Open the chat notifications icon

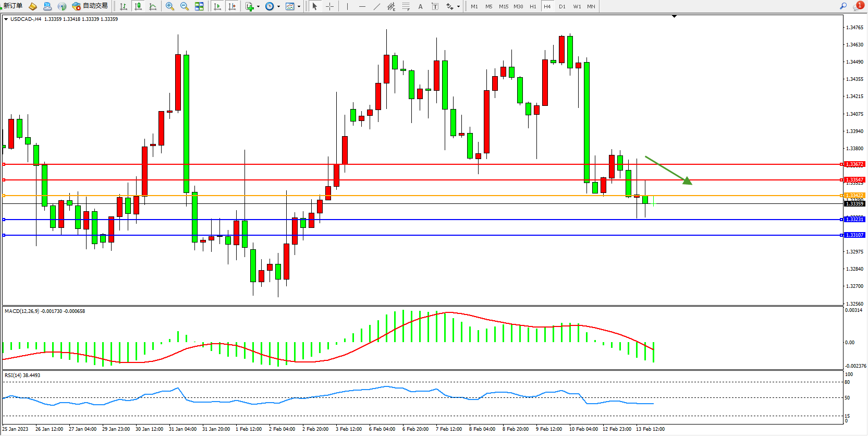pyautogui.click(x=858, y=6)
